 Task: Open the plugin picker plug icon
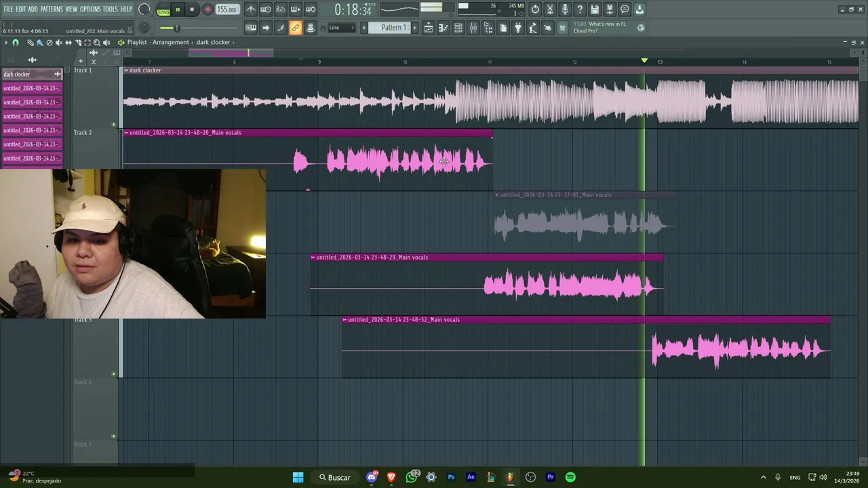pyautogui.click(x=518, y=28)
